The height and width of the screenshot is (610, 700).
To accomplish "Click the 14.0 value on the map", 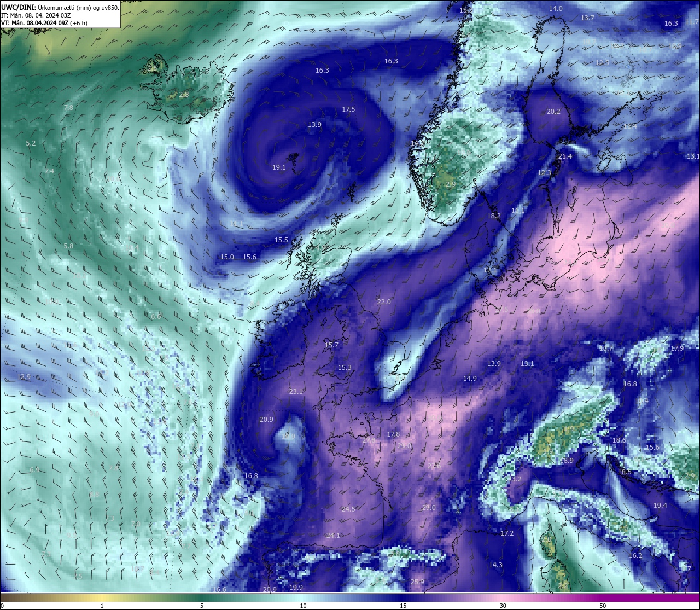I will pos(556,9).
